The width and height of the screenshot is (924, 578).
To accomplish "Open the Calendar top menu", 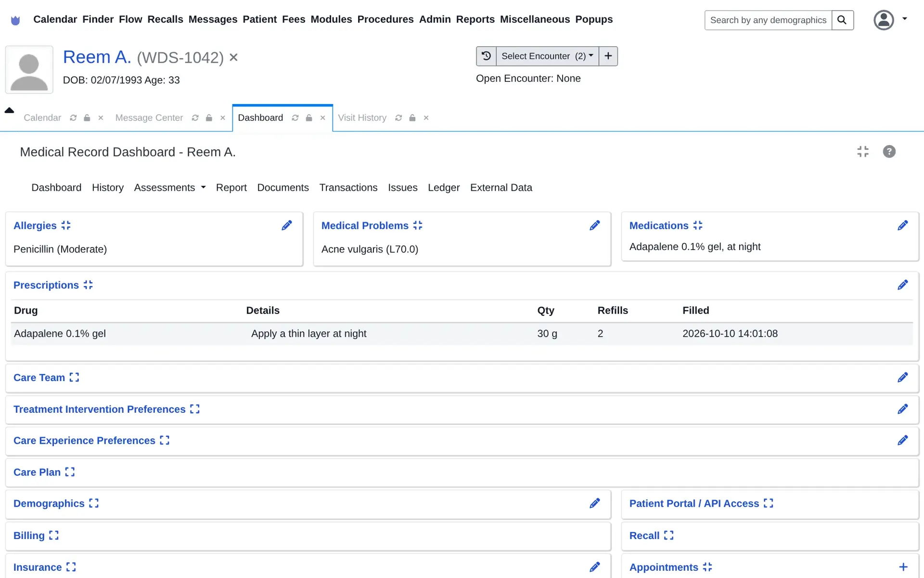I will 55,19.
